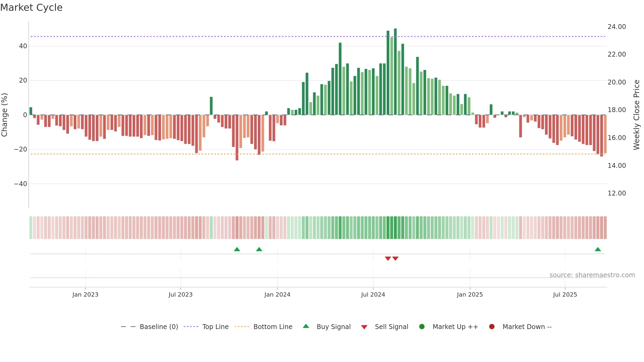644x362 pixels.
Task: Click the Jan 2025 axis label
Action: pyautogui.click(x=470, y=295)
